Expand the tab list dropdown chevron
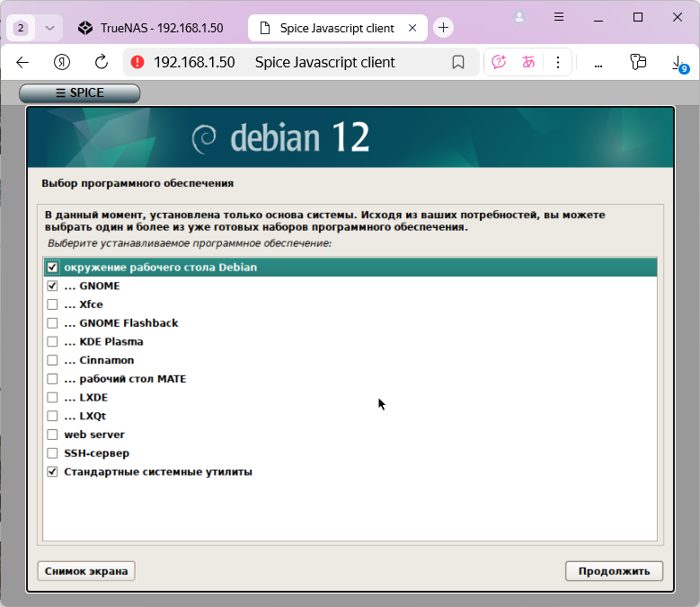The height and width of the screenshot is (607, 700). pos(49,28)
